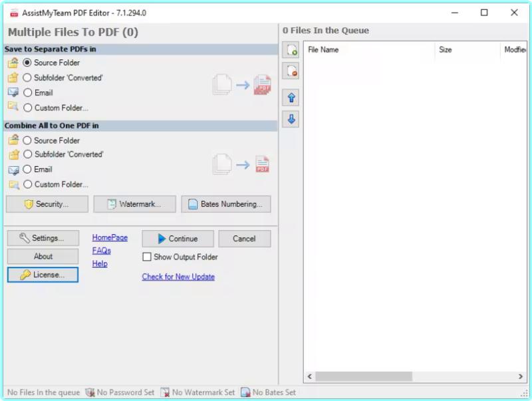Enable Show Output Folder checkbox
This screenshot has width=532, height=401.
tap(147, 257)
